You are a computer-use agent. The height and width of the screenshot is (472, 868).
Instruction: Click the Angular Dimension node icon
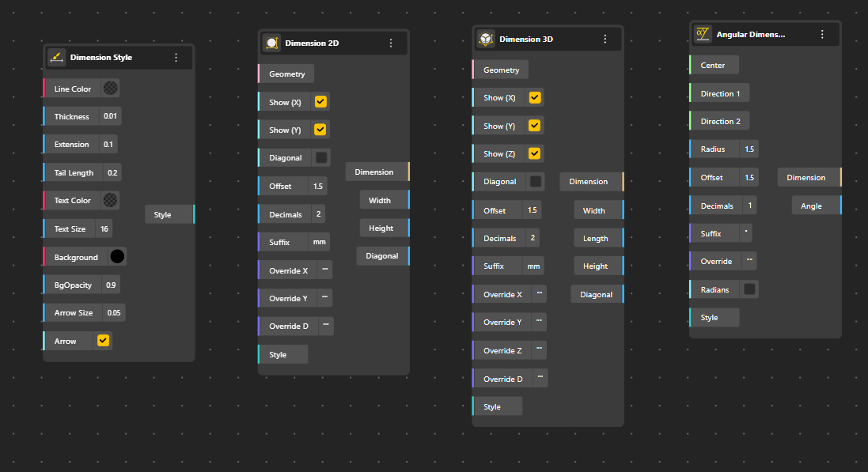(x=703, y=34)
